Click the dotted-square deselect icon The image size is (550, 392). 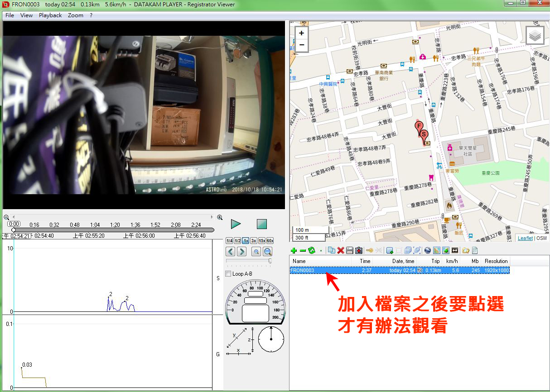[x=399, y=250]
